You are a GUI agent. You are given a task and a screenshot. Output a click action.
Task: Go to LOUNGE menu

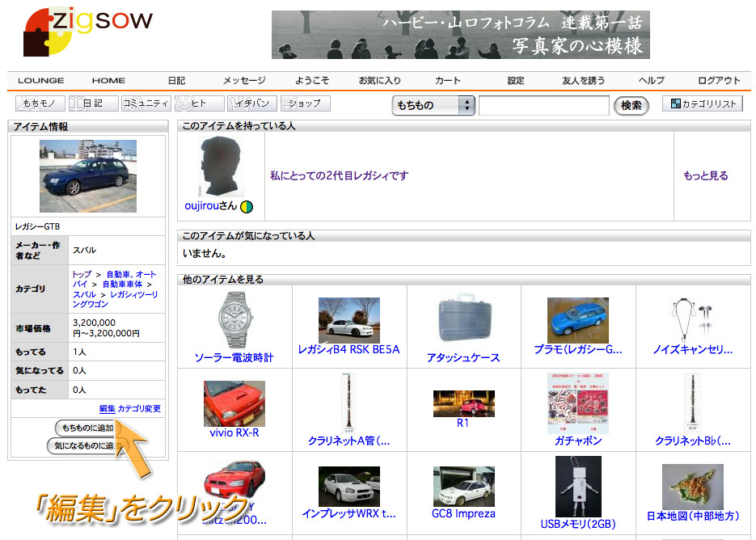click(x=41, y=81)
